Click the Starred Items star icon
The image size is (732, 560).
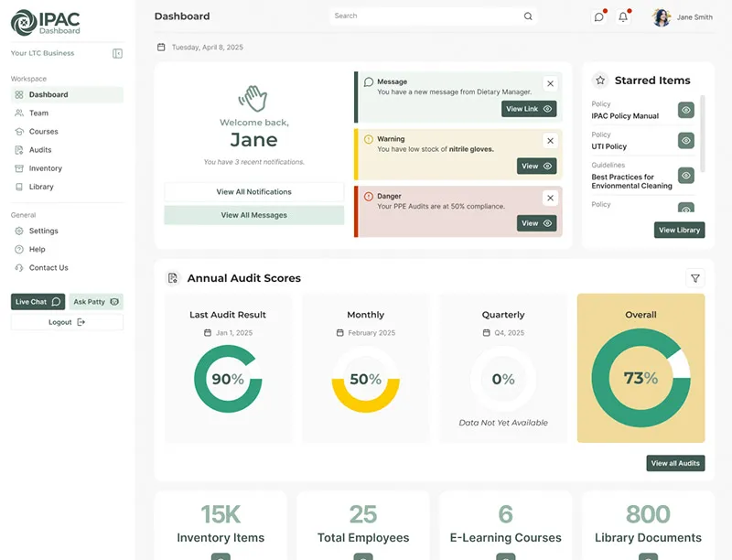[x=600, y=81]
